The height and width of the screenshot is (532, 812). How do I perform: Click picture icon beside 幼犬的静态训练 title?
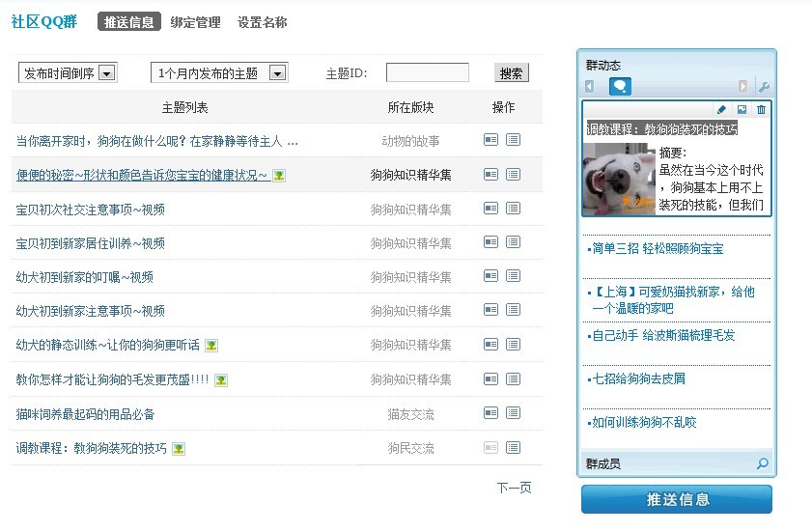(x=211, y=346)
